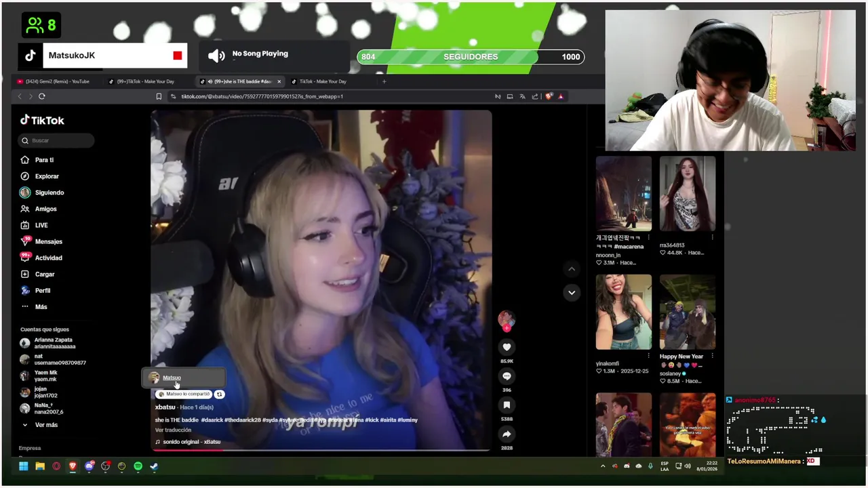Open the browser translate icon
The image size is (868, 488).
point(522,96)
